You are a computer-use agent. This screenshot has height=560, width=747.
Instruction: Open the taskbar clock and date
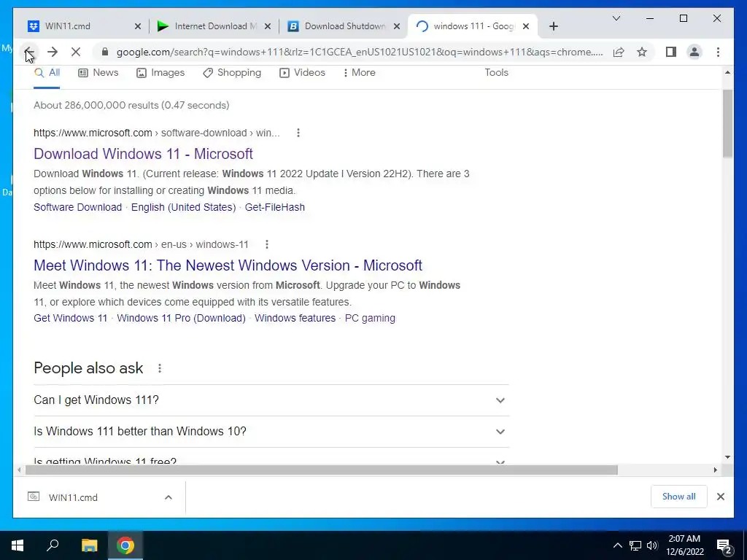(684, 545)
